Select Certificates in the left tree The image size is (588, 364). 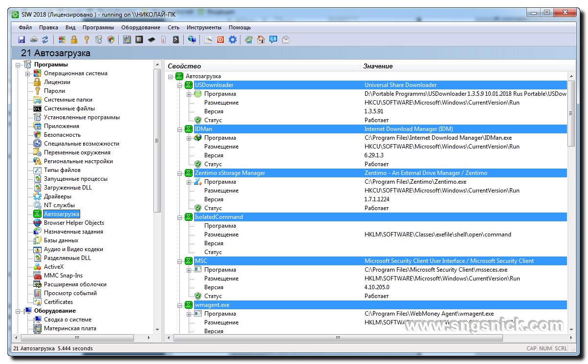point(59,302)
